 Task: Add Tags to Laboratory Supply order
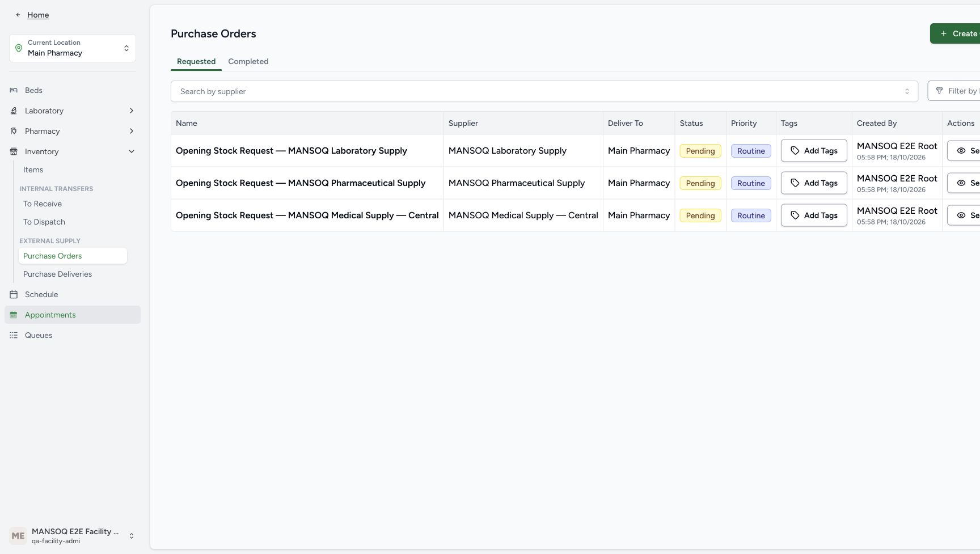tap(814, 151)
